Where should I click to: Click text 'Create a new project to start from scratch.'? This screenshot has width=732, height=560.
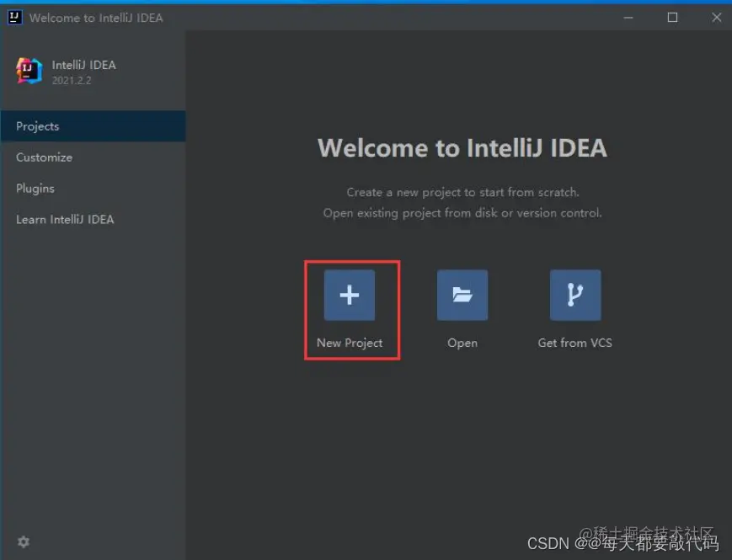462,192
